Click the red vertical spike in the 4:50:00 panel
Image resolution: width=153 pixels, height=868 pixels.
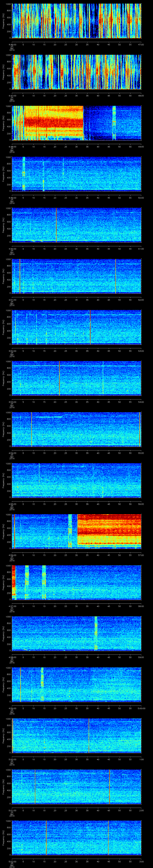point(56,225)
